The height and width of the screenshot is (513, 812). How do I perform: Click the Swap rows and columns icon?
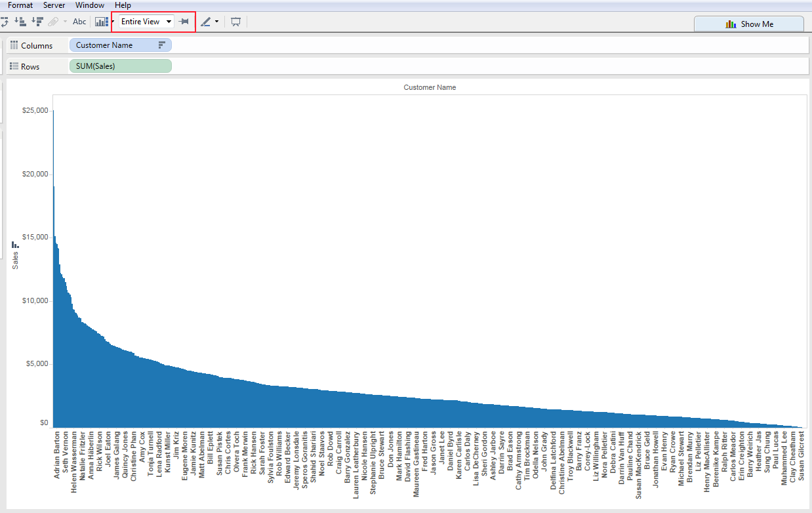(x=4, y=22)
